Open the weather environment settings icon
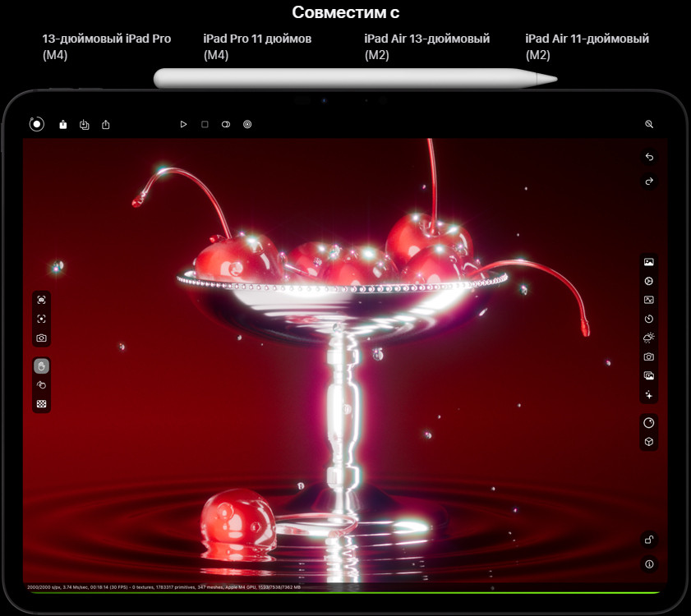 pos(649,338)
